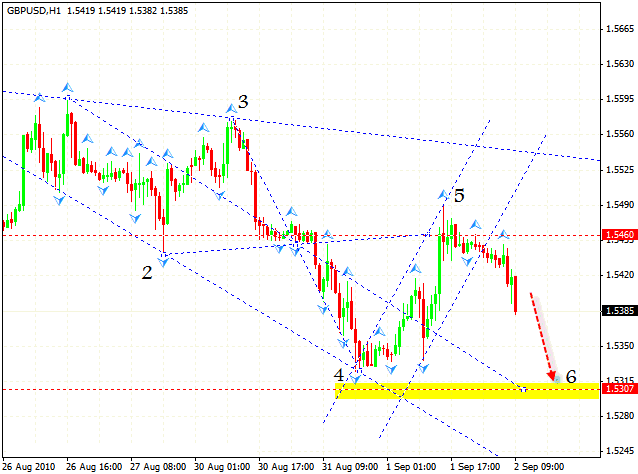Click the wave label 2 at the low
Viewport: 638px width, 474px height.
[147, 273]
